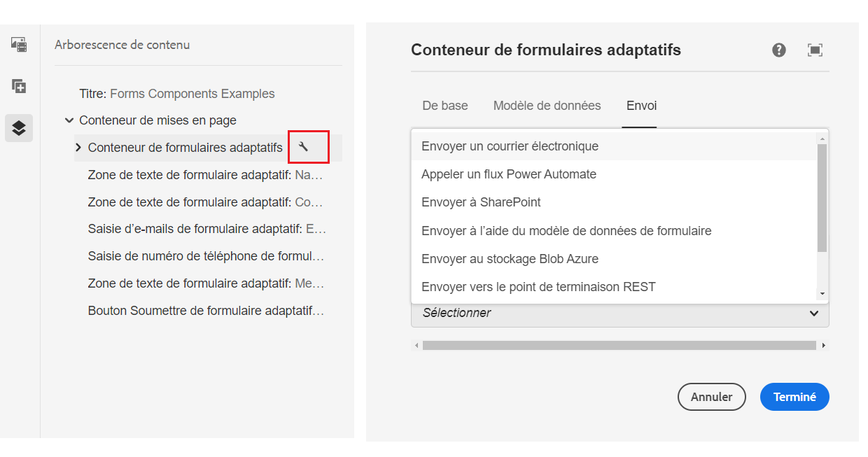Click the horizontal scrollbar right arrow
Screen dimensions: 868x457
(x=824, y=345)
